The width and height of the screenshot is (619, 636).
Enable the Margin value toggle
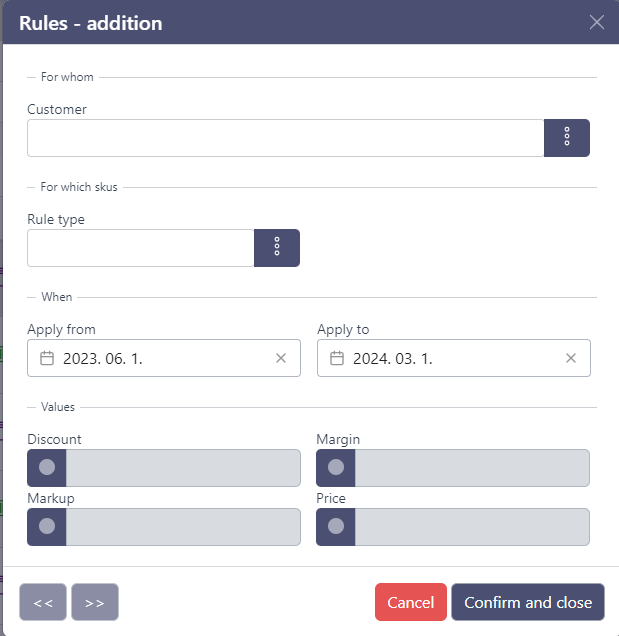pos(336,467)
